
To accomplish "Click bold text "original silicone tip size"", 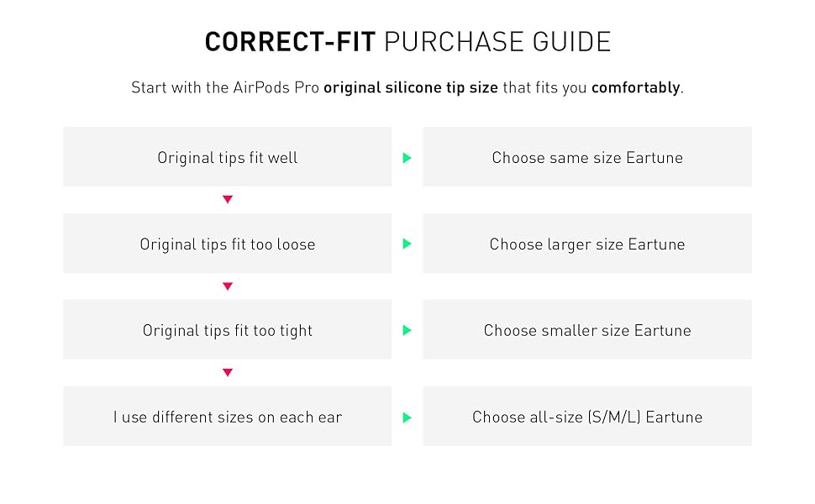I will pos(411,87).
